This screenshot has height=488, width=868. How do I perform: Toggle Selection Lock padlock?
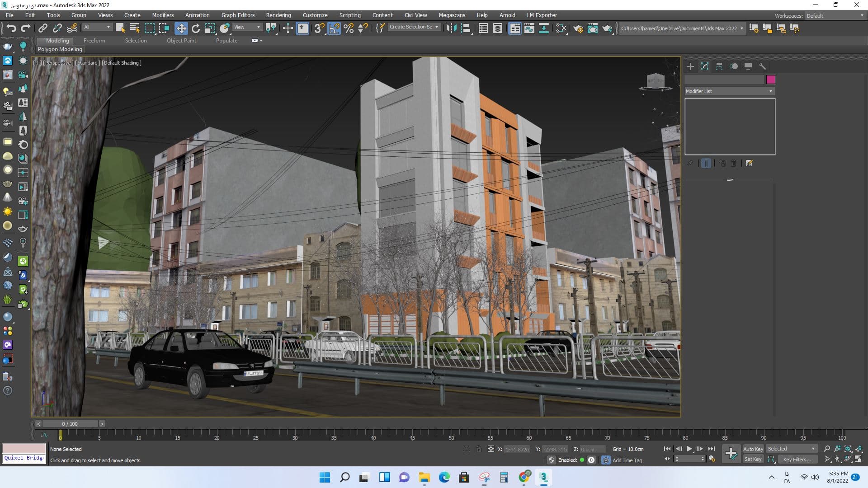(479, 449)
